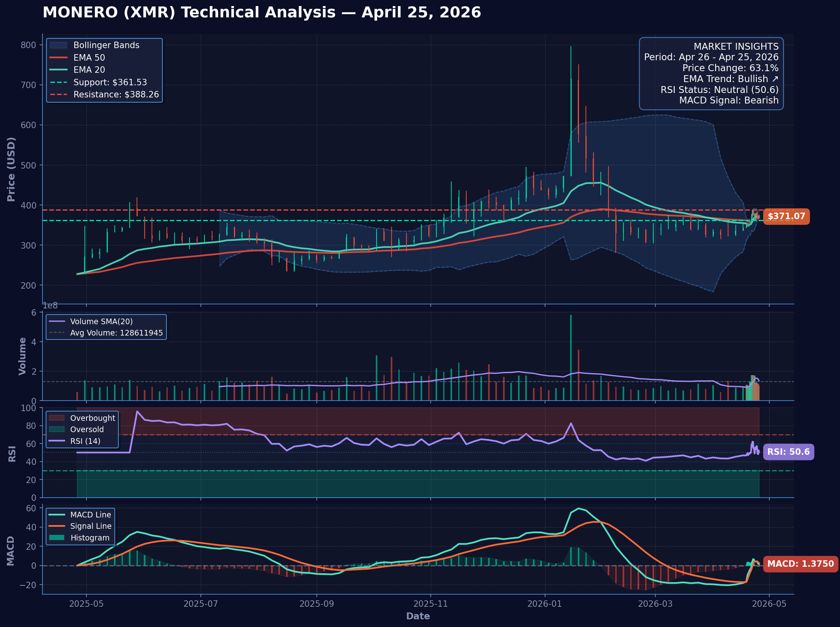Click the Avg Volume legend entry
Image resolution: width=840 pixels, height=627 pixels.
[116, 333]
